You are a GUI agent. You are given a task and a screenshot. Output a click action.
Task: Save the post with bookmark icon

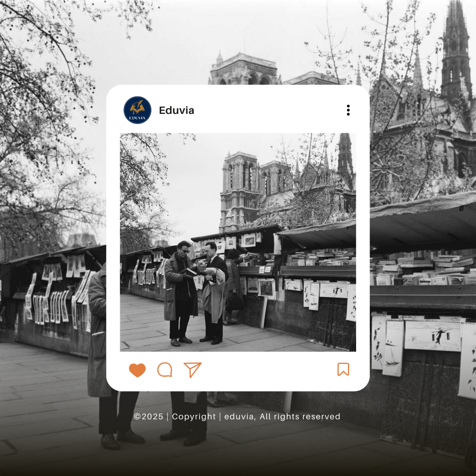pyautogui.click(x=343, y=369)
